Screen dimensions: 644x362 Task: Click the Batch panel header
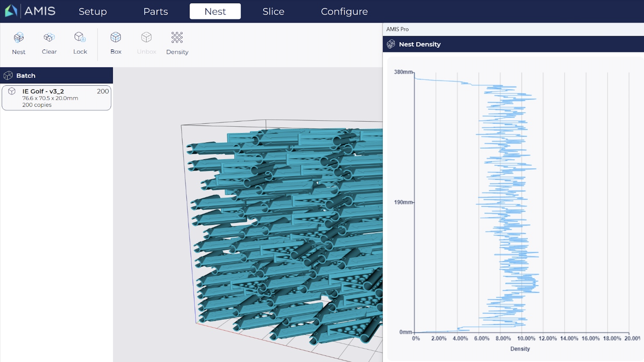[x=56, y=75]
